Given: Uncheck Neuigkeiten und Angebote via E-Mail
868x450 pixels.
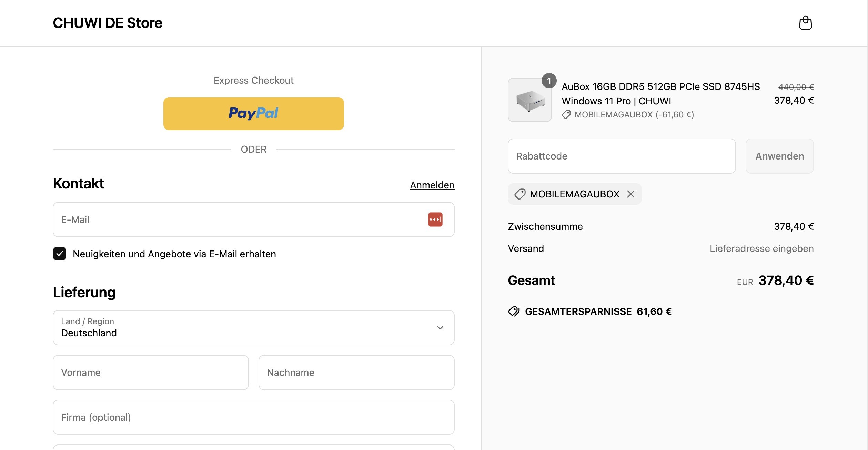Looking at the screenshot, I should click(x=60, y=254).
